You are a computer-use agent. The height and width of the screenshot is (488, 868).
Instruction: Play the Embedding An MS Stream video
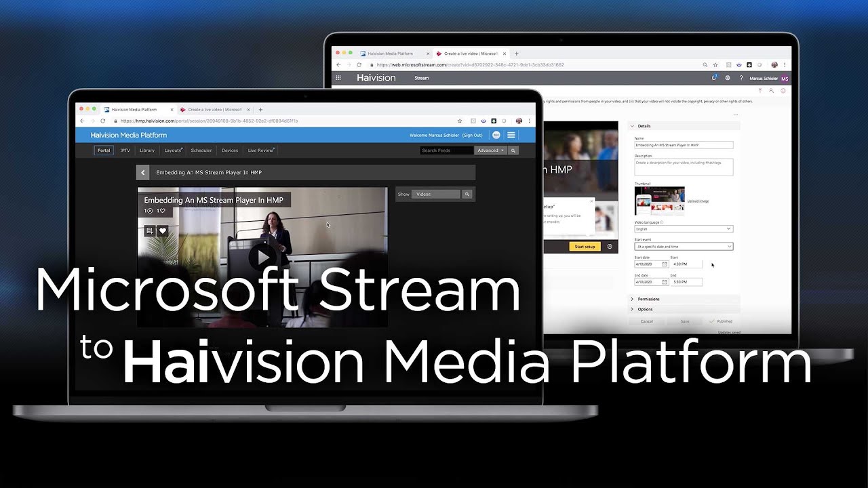click(262, 257)
